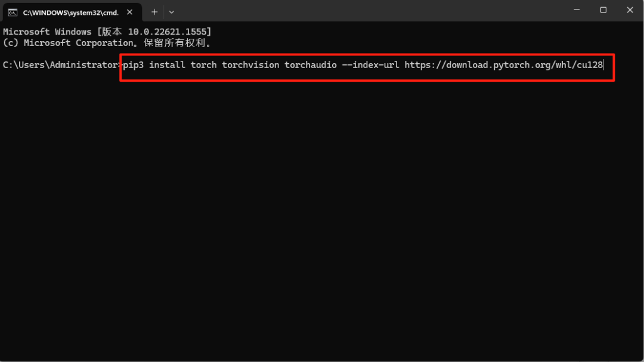The height and width of the screenshot is (362, 644).
Task: Expand the new tab profile dropdown
Action: (x=172, y=11)
